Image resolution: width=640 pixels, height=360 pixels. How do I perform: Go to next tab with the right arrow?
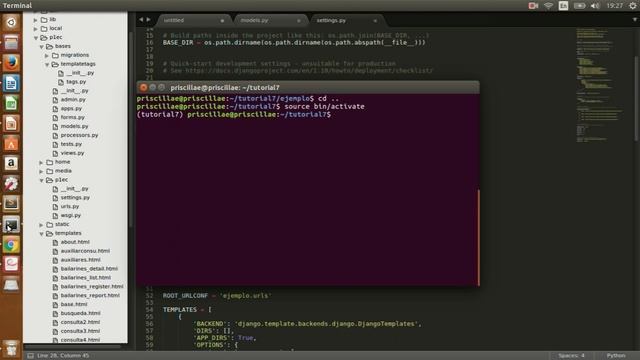[x=149, y=20]
